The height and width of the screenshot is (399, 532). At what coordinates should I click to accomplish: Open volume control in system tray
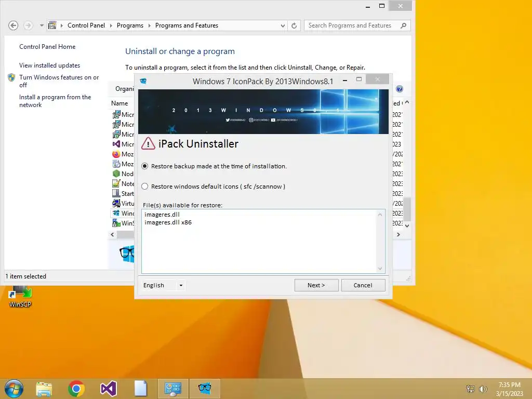point(483,389)
